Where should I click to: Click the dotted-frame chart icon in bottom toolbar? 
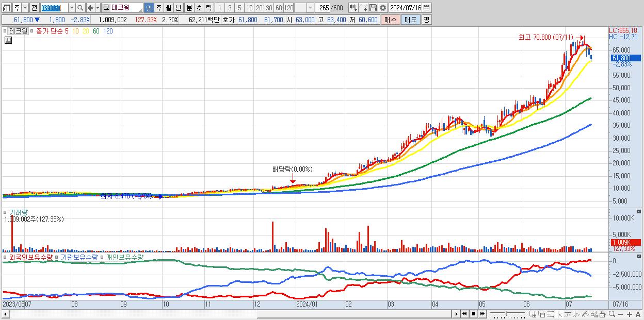pos(550,314)
